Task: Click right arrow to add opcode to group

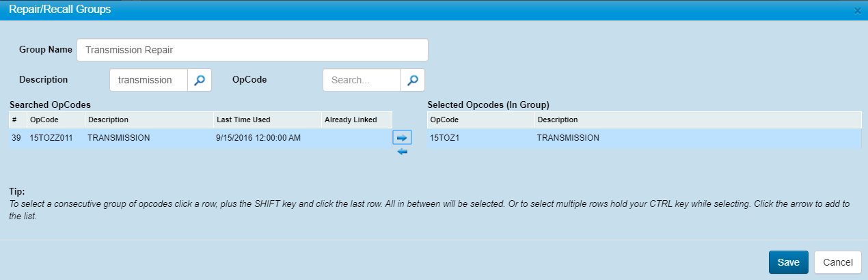Action: pyautogui.click(x=402, y=137)
